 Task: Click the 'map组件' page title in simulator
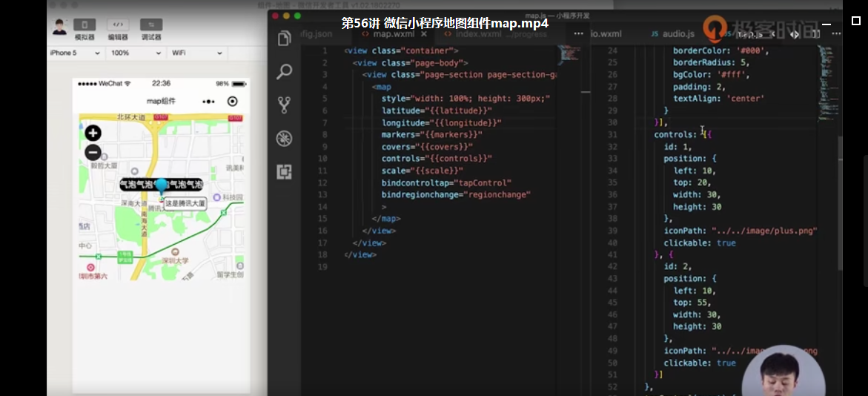click(x=161, y=102)
